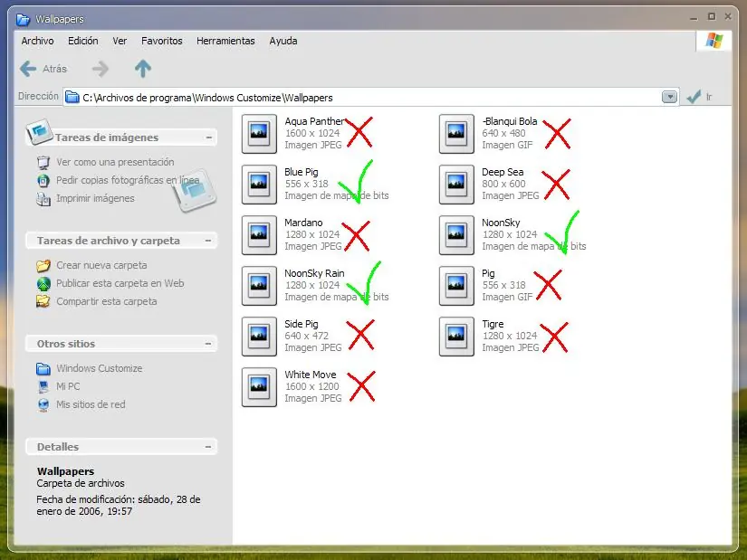Click the forward navigation arrow

click(100, 69)
